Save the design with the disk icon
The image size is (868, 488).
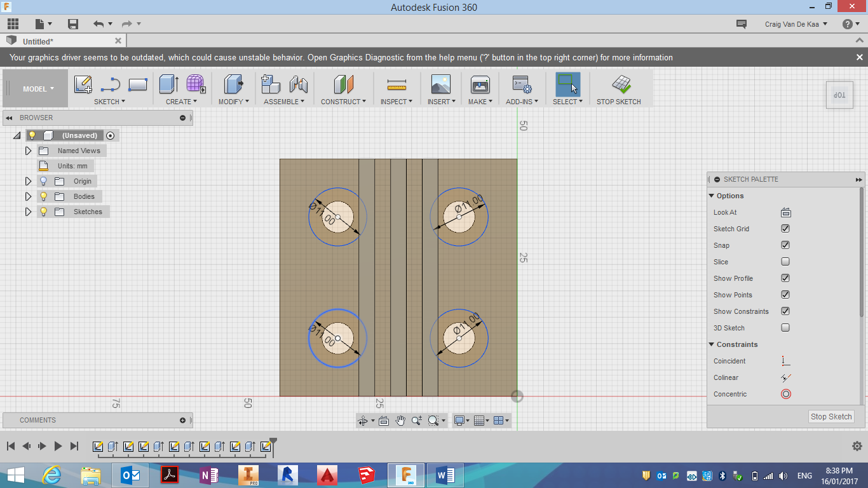pyautogui.click(x=73, y=24)
